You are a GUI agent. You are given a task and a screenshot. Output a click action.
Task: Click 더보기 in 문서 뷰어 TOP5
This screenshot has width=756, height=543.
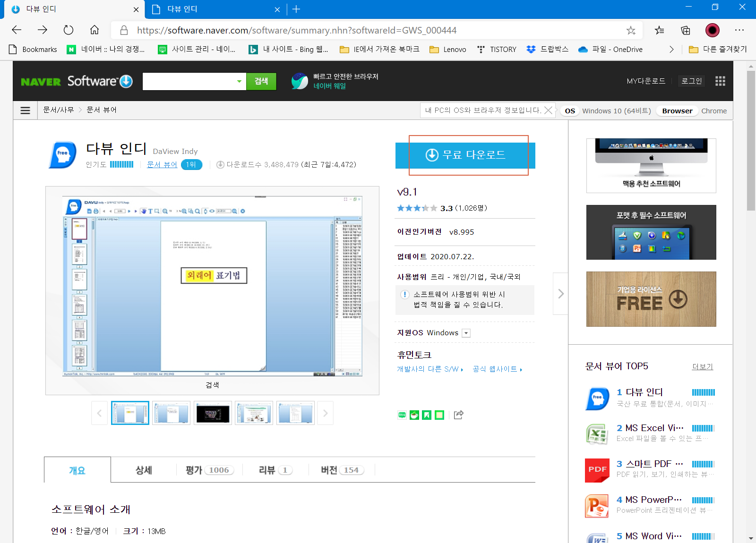pyautogui.click(x=703, y=367)
